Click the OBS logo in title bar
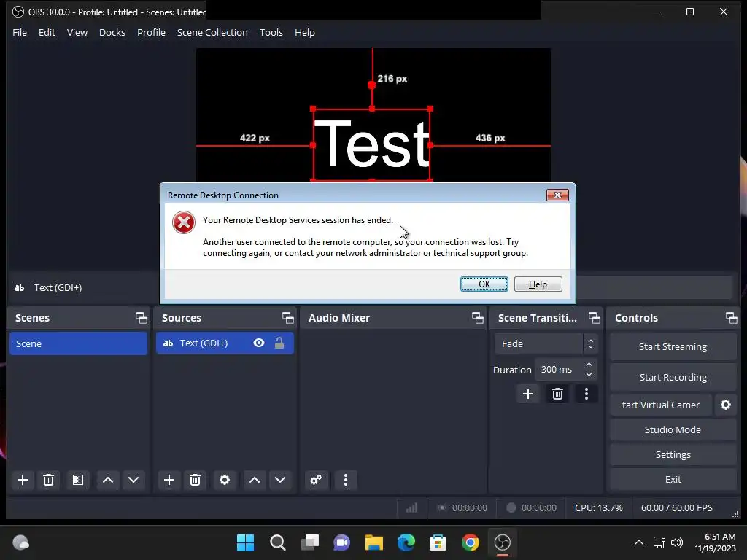Screen dimensions: 747x560 coord(18,12)
